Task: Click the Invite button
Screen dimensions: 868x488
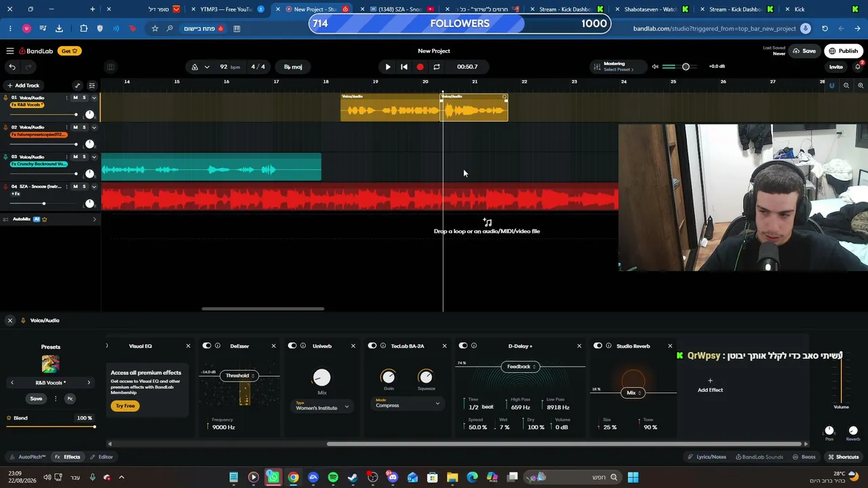Action: point(836,66)
